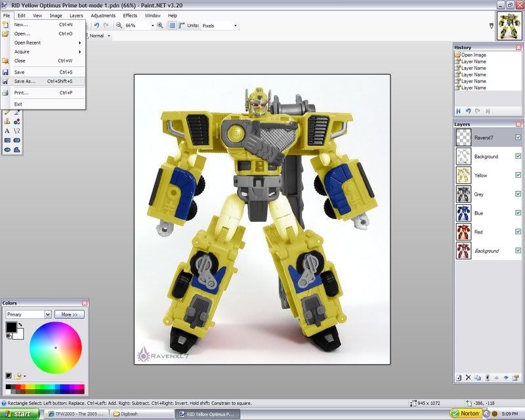Untick the Yellow layer visibility checkbox
The width and height of the screenshot is (525, 420).
pos(518,175)
